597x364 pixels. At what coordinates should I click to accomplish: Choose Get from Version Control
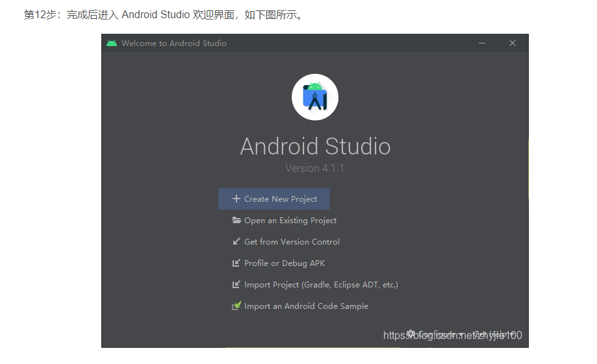tap(286, 241)
